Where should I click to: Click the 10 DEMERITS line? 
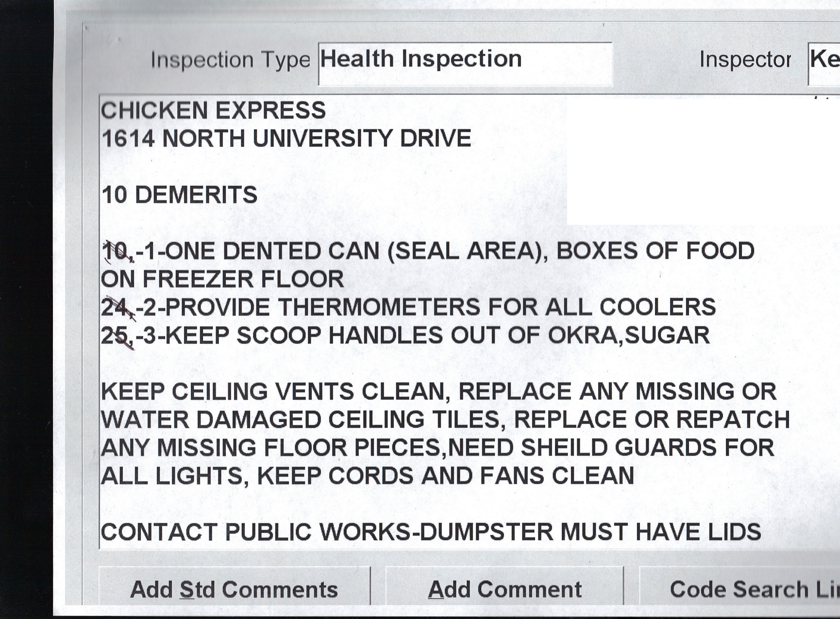click(x=180, y=195)
